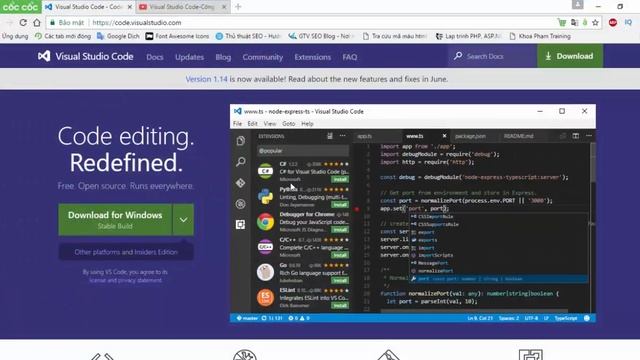Click the C# extension icon

tap(265, 171)
